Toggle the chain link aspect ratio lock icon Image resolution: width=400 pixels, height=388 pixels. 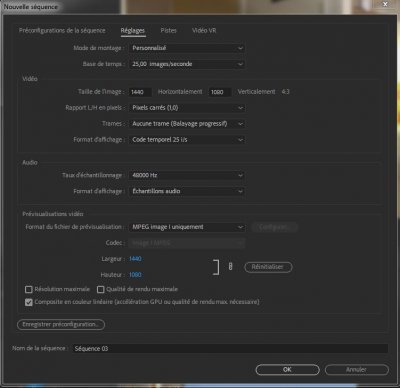pos(230,266)
